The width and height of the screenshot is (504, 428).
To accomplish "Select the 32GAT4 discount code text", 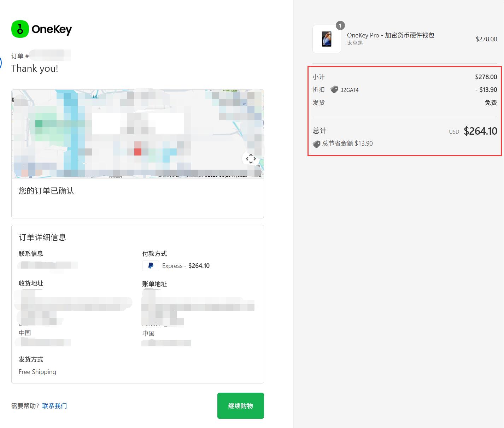I will click(x=350, y=90).
